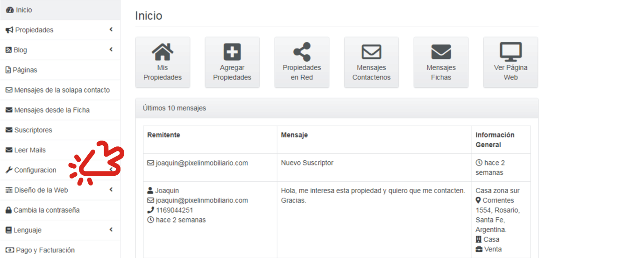Click the wrench icon beside Configuracion
The height and width of the screenshot is (258, 644).
click(8, 170)
